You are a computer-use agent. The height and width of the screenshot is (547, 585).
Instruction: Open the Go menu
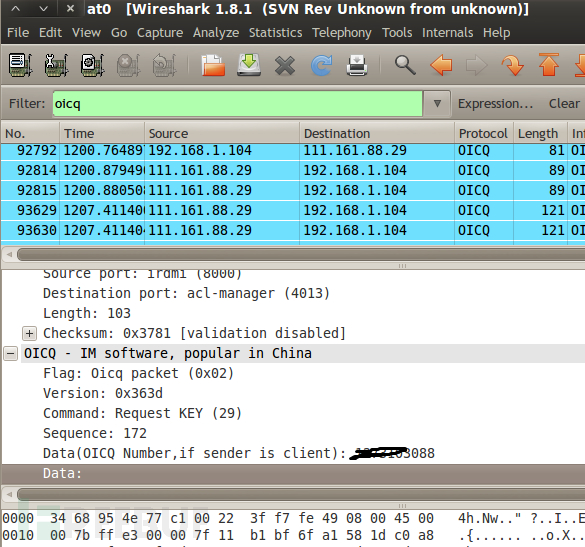pyautogui.click(x=119, y=32)
